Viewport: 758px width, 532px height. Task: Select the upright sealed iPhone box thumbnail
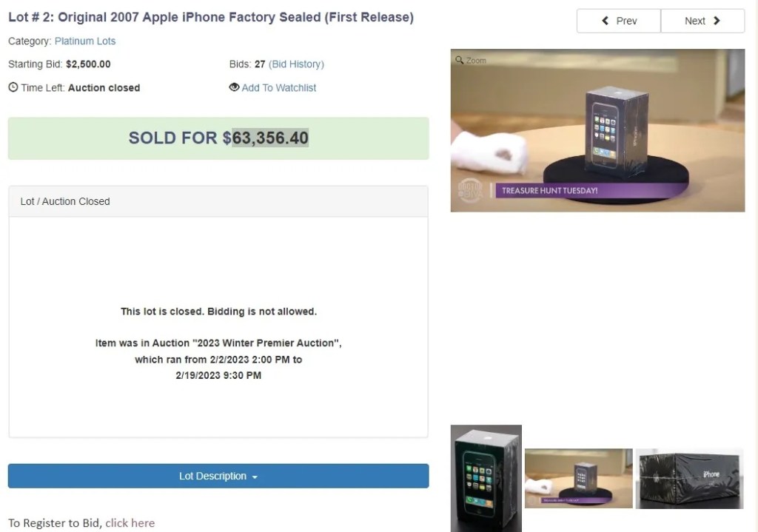click(486, 477)
